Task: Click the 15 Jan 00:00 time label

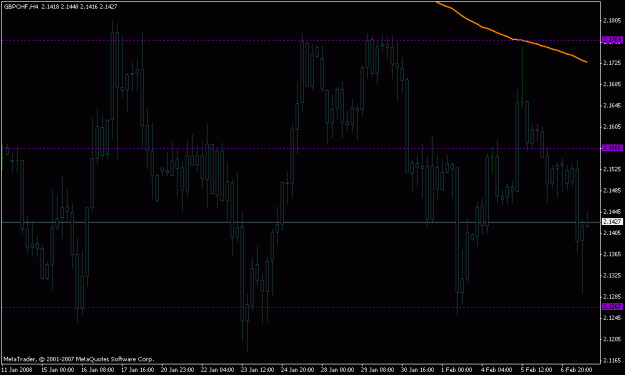Action: point(57,370)
